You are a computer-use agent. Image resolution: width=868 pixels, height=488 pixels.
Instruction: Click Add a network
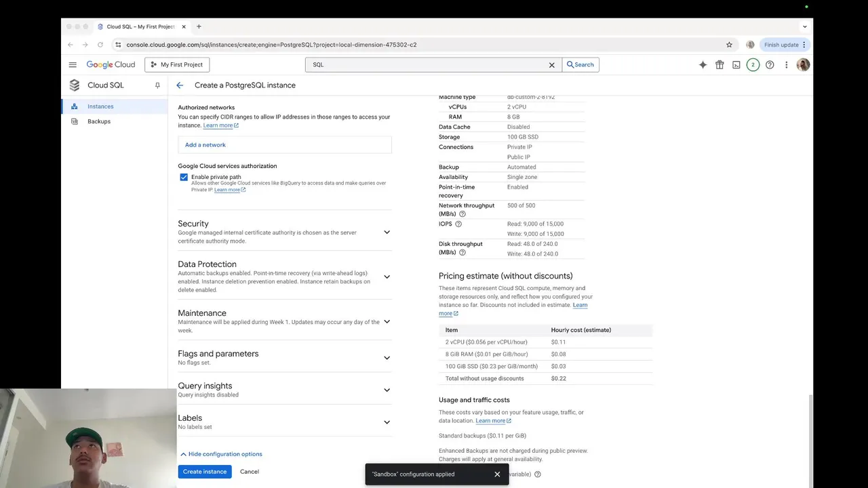point(205,145)
